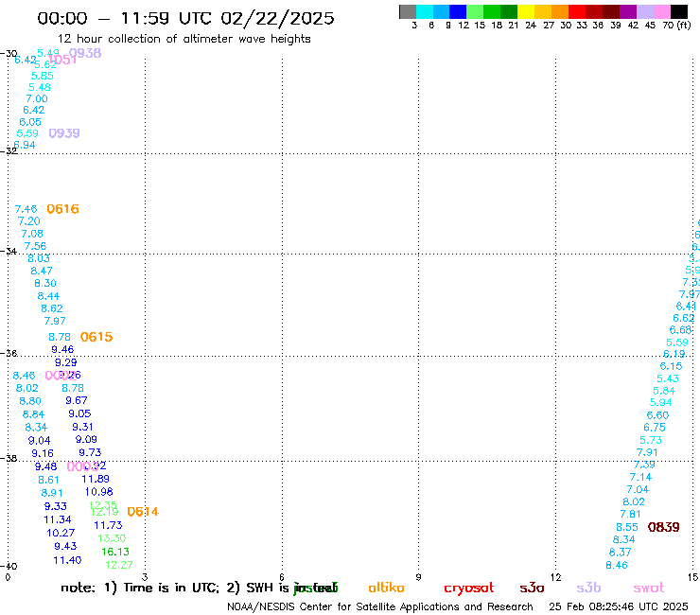Click the gray 3 ft legend swatch
The image size is (700, 615).
(408, 12)
